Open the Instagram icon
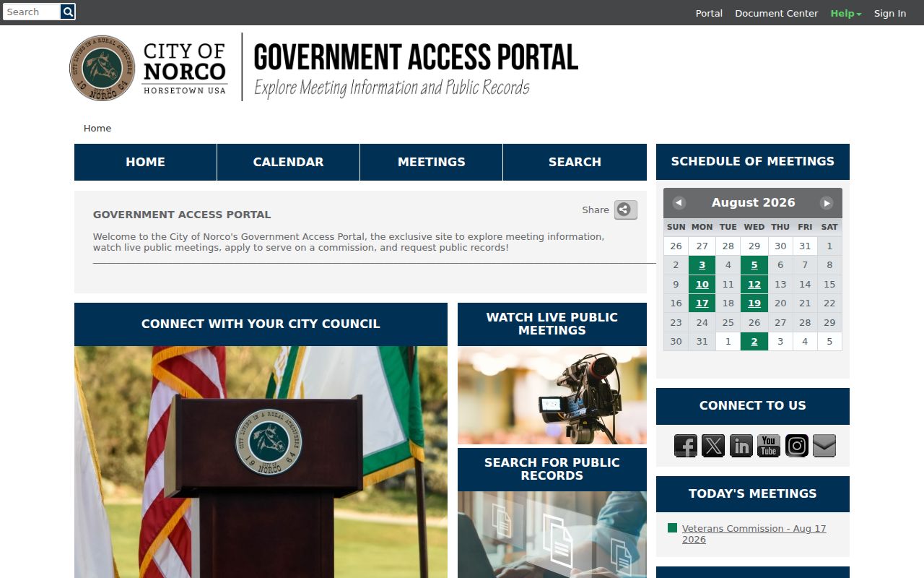 point(797,446)
